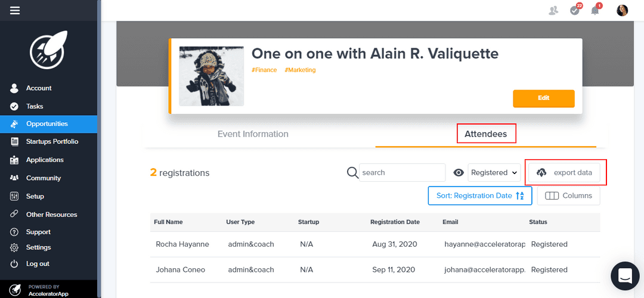644x298 pixels.
Task: Switch to the Event Information tab
Action: (253, 134)
